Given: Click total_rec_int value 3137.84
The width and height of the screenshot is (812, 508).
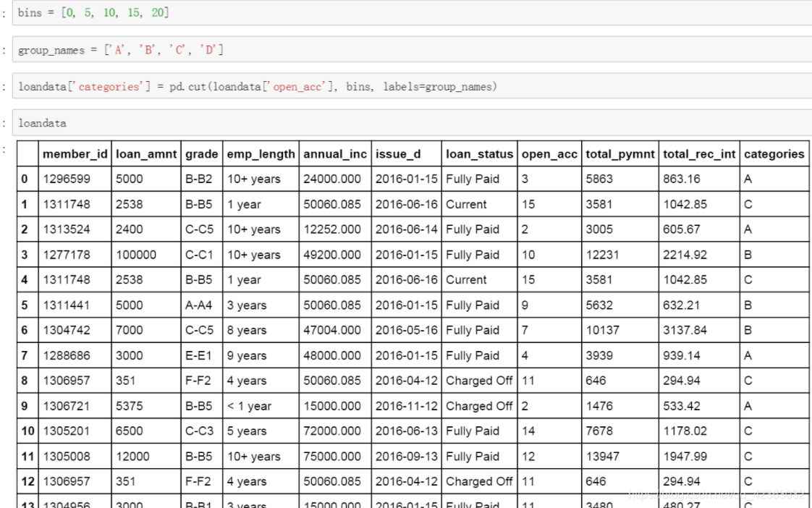Looking at the screenshot, I should point(685,331).
